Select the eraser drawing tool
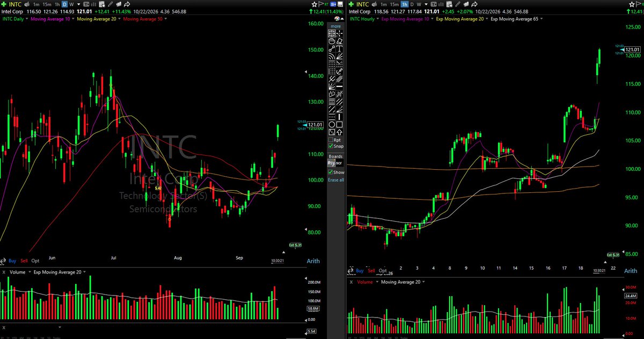Screen dimensions: 644x339 click(x=340, y=41)
